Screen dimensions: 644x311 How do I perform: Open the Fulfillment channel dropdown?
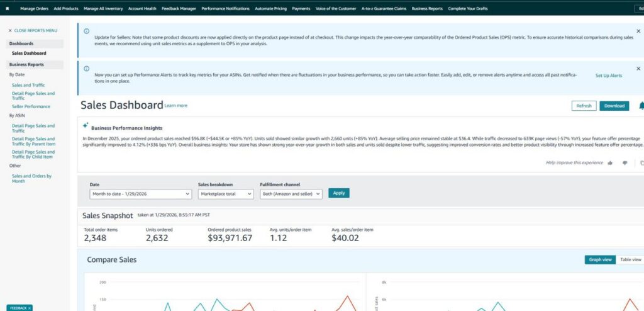(291, 194)
